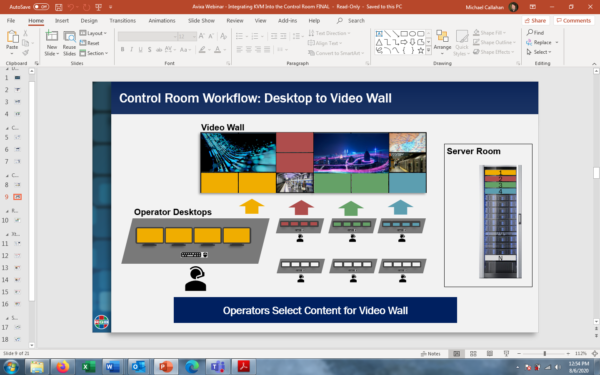The image size is (600, 375).
Task: Switch to the Slide Show tab
Action: pos(201,21)
